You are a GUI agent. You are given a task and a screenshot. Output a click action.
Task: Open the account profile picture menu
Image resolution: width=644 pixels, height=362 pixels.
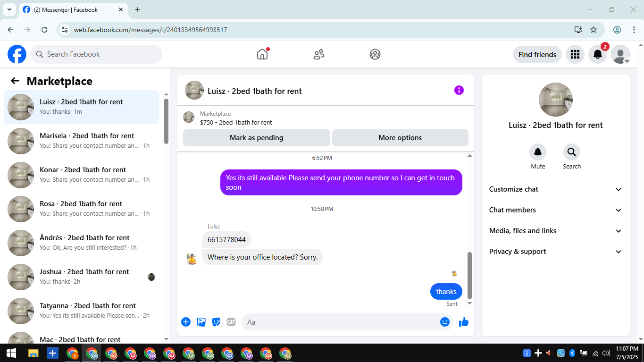pos(620,54)
